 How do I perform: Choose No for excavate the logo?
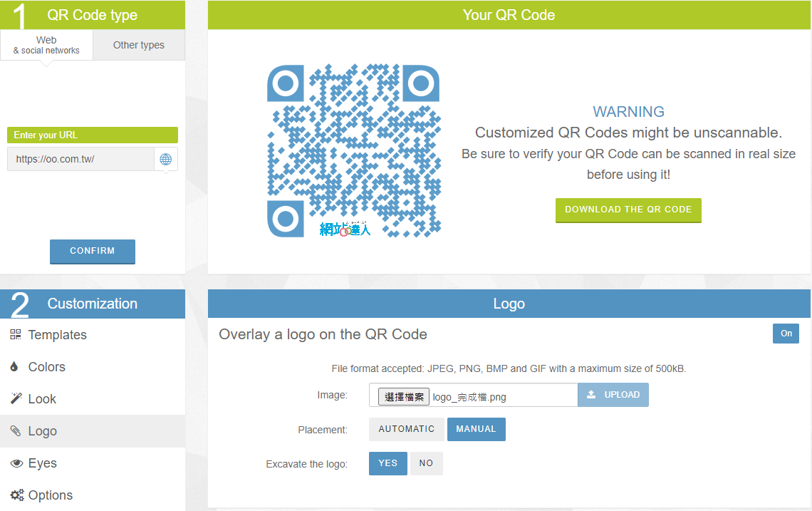click(x=426, y=463)
